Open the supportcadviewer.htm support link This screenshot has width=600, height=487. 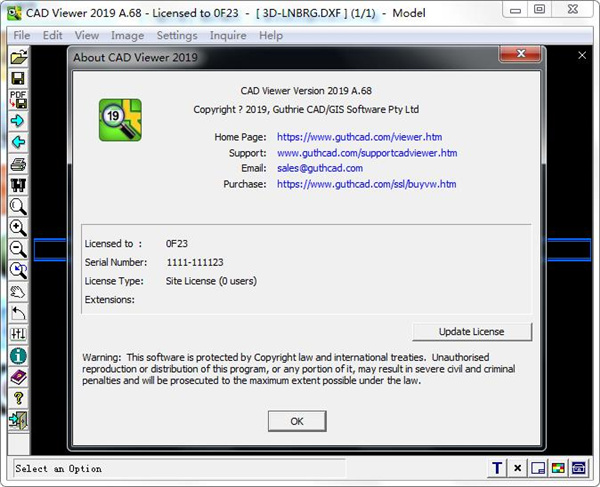point(367,153)
